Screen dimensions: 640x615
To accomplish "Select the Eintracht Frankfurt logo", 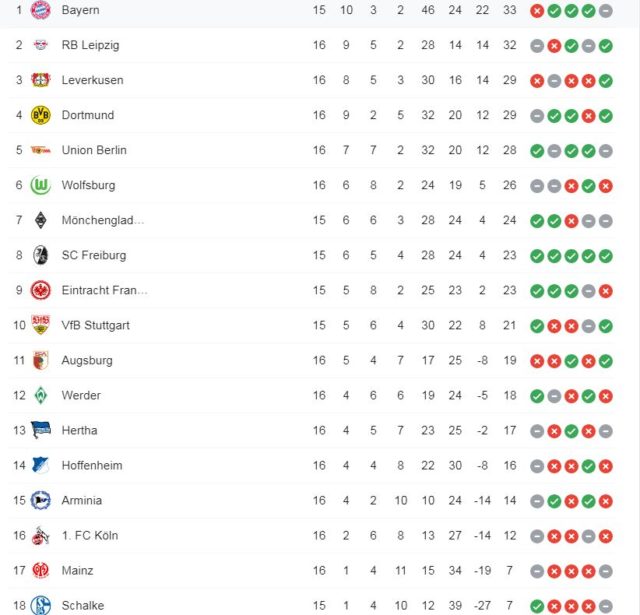I will 41,290.
